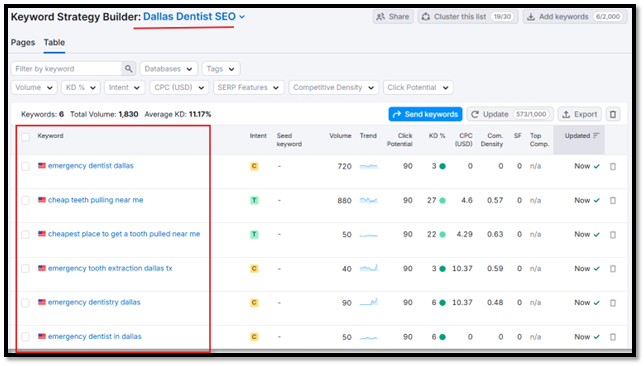Open the cheap teeth pulling near me link
The height and width of the screenshot is (366, 644).
point(96,200)
